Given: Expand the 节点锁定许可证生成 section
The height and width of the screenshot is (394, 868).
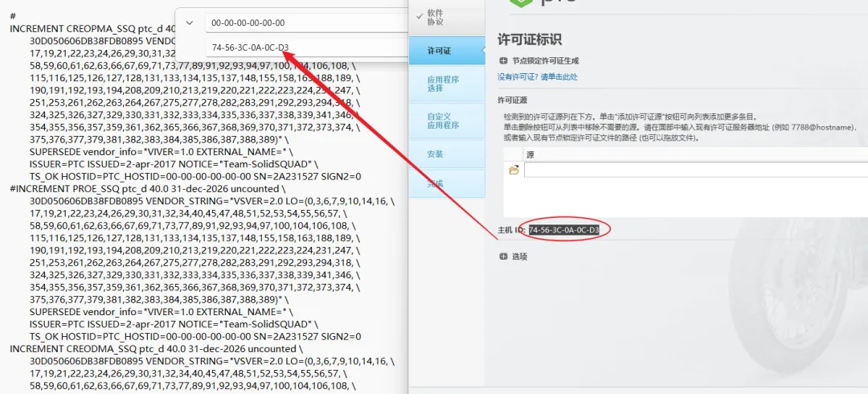Looking at the screenshot, I should 502,61.
